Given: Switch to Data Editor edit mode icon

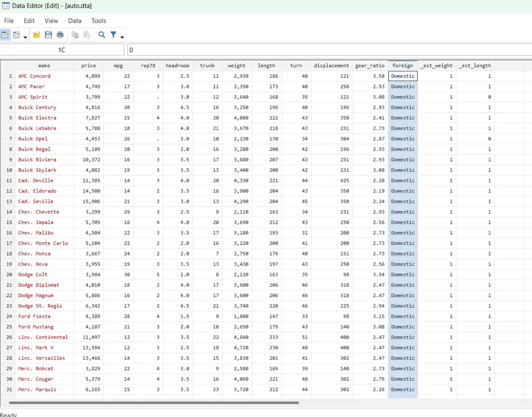Looking at the screenshot, I should point(5,35).
